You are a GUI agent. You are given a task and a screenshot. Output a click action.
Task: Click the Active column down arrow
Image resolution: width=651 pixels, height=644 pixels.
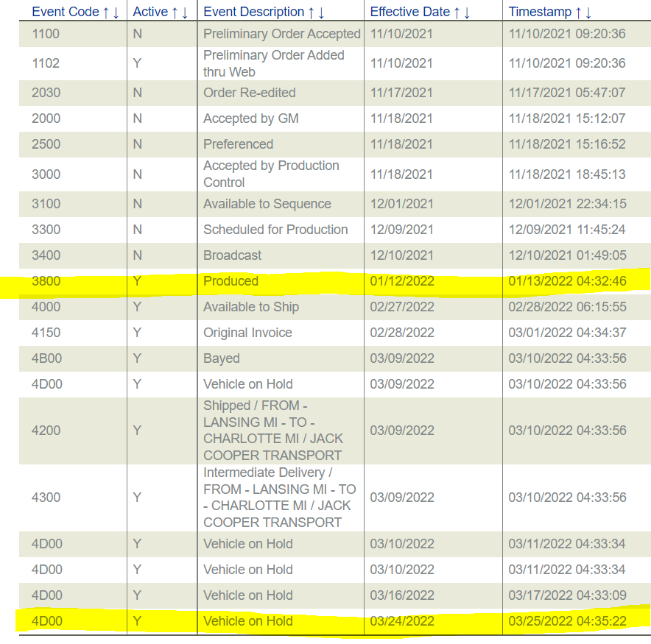pos(186,12)
